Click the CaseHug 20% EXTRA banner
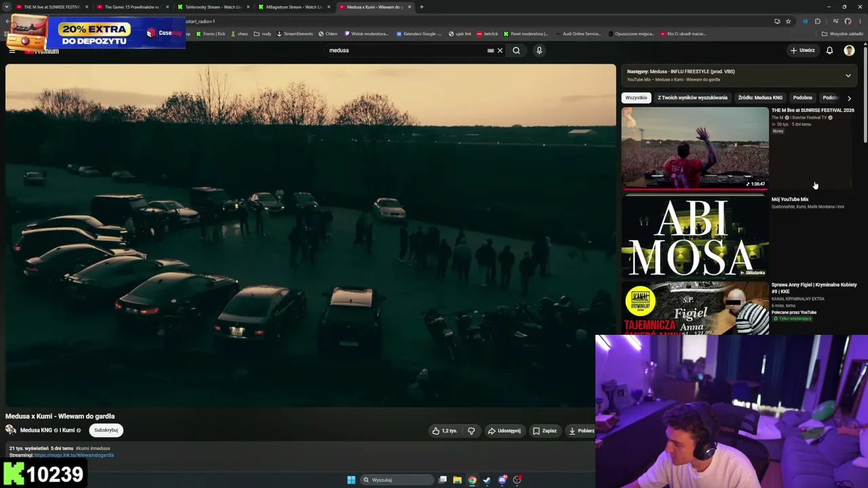 (98, 32)
